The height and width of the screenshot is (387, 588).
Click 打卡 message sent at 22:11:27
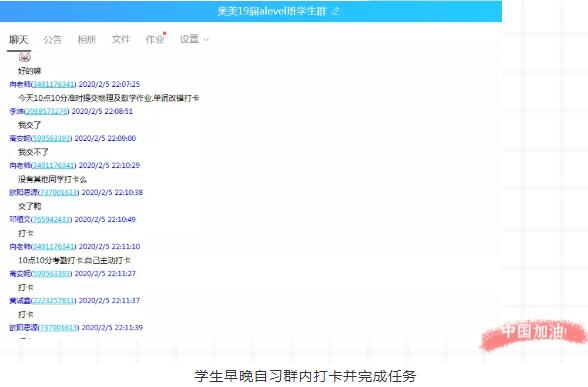26,287
